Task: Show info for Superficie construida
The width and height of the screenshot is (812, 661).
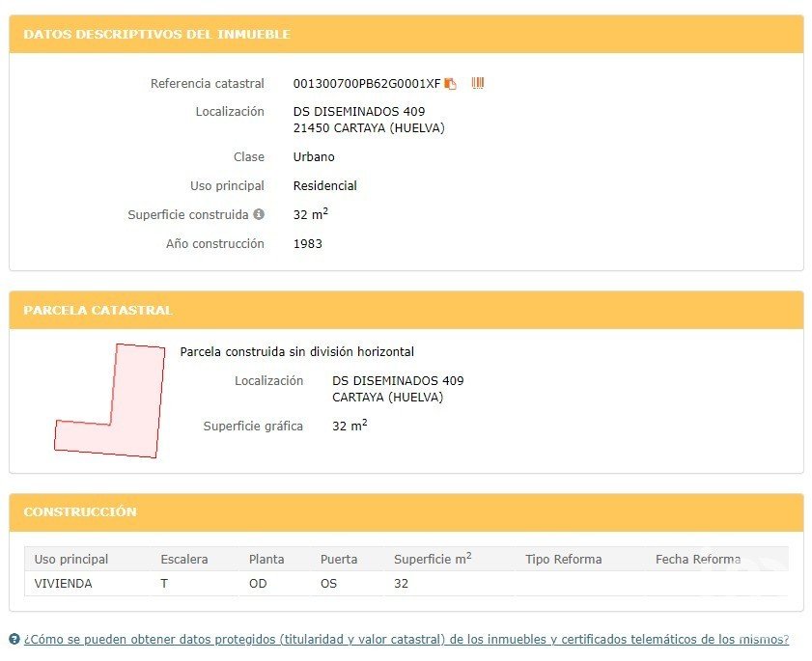Action: pos(259,214)
